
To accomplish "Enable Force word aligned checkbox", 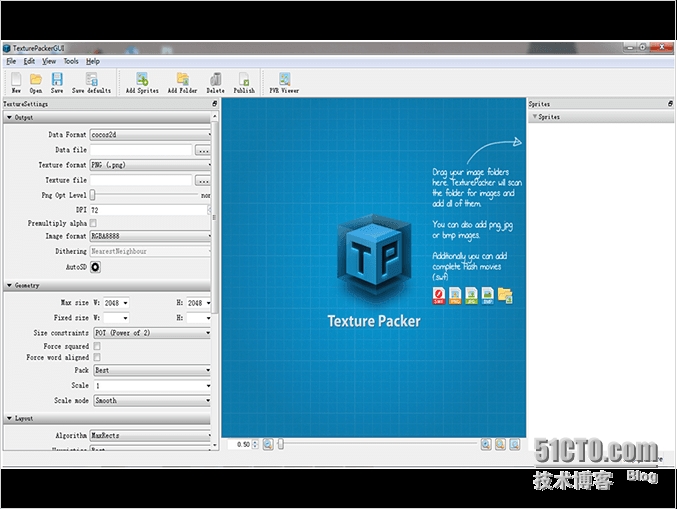I will point(97,357).
